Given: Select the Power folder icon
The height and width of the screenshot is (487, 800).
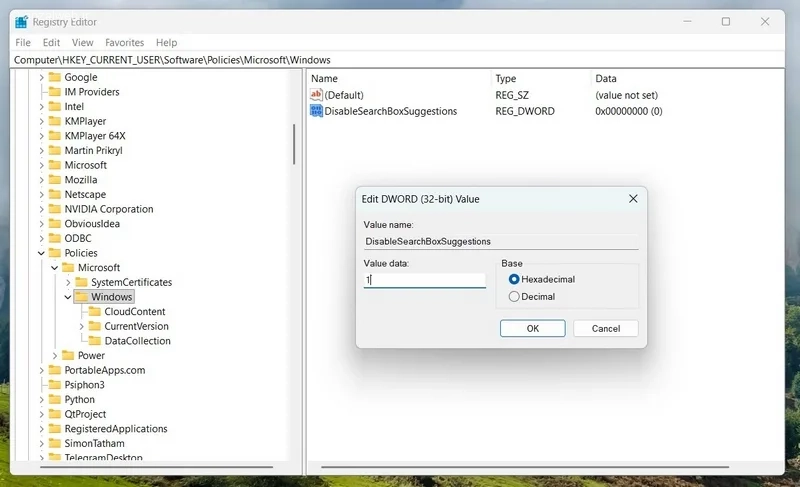Looking at the screenshot, I should (68, 355).
